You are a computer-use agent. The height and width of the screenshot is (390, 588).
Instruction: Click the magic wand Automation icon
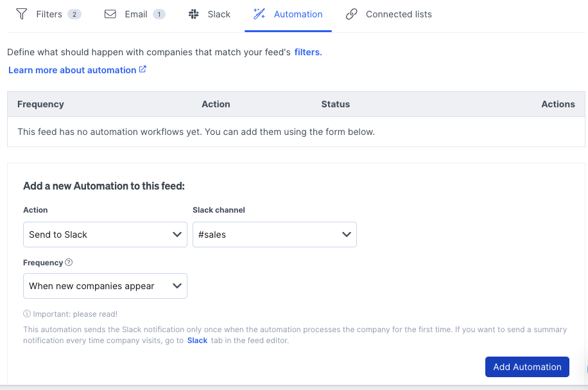click(259, 13)
